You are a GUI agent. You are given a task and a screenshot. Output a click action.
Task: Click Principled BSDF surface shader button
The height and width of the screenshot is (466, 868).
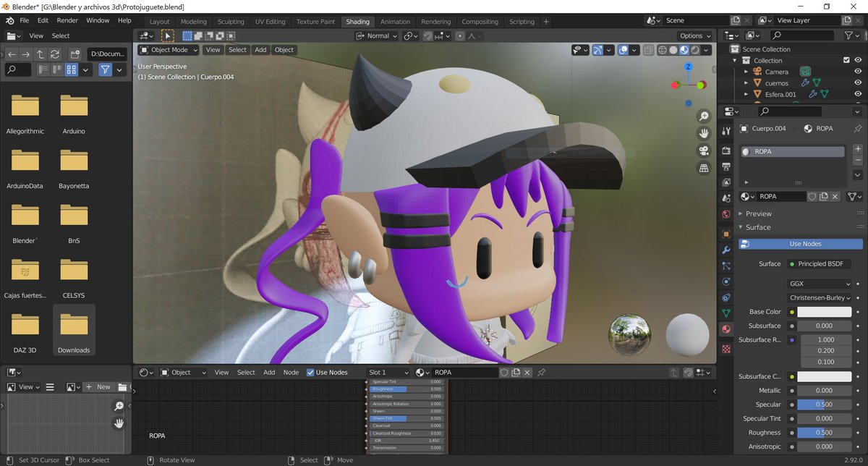tap(820, 263)
